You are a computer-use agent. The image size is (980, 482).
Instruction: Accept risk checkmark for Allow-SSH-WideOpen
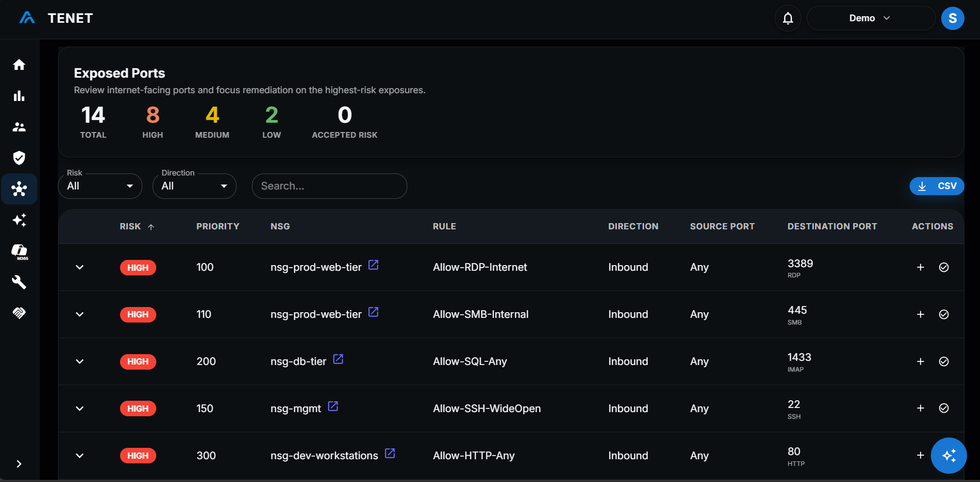(x=944, y=408)
